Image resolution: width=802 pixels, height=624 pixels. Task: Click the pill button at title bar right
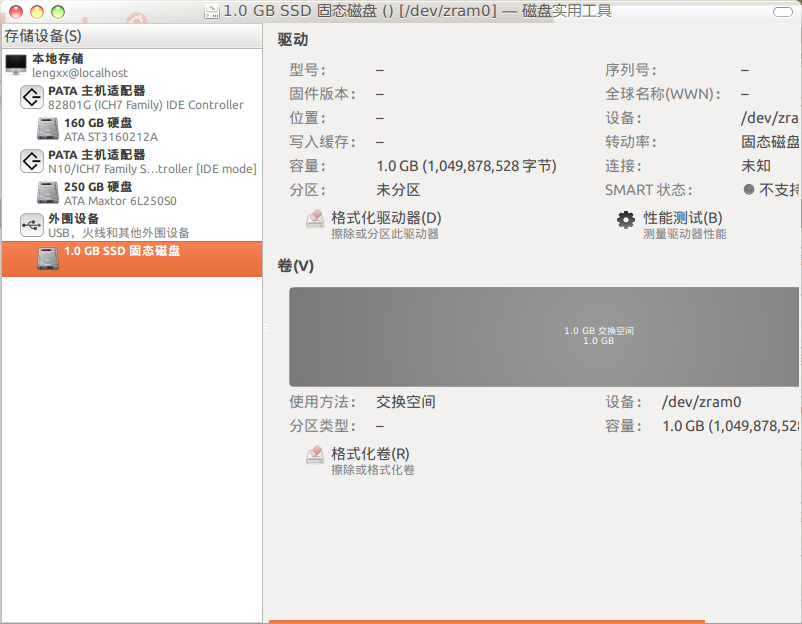(783, 11)
